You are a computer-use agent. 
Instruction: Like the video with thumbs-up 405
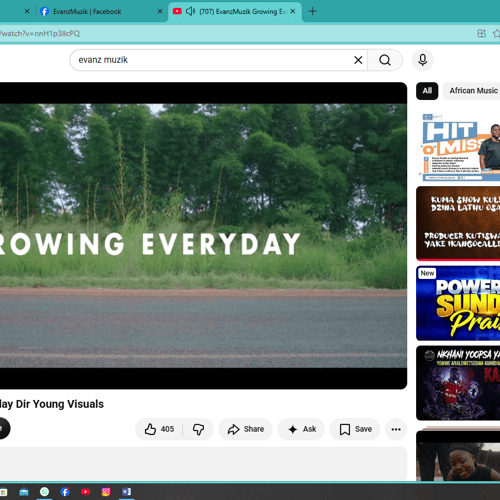tap(159, 429)
